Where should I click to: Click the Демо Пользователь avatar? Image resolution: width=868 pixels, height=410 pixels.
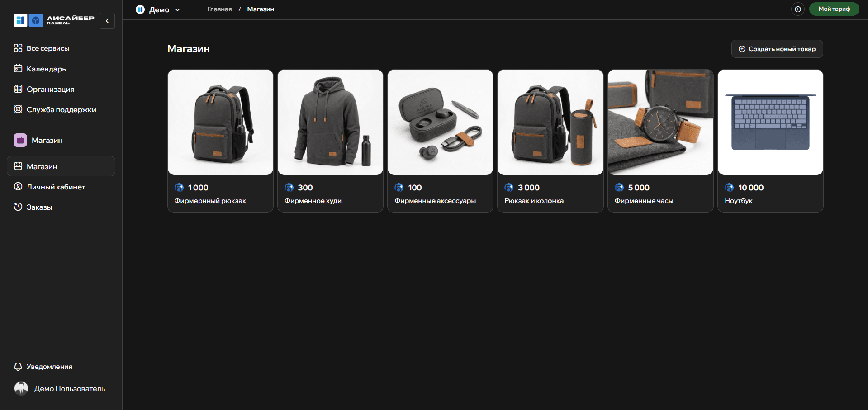[x=21, y=388]
